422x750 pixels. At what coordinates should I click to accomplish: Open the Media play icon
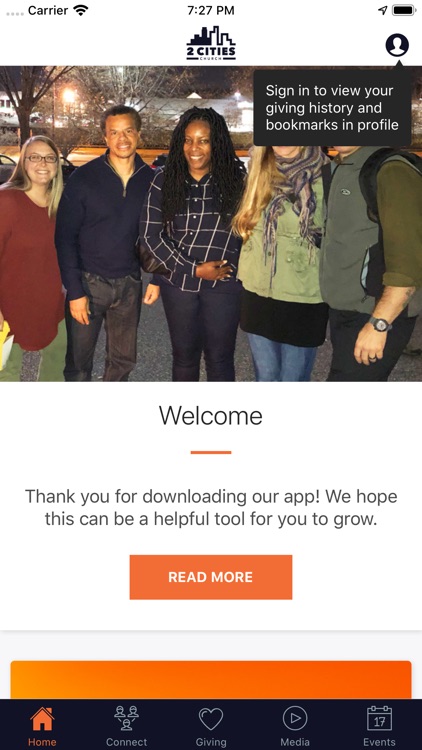click(295, 718)
